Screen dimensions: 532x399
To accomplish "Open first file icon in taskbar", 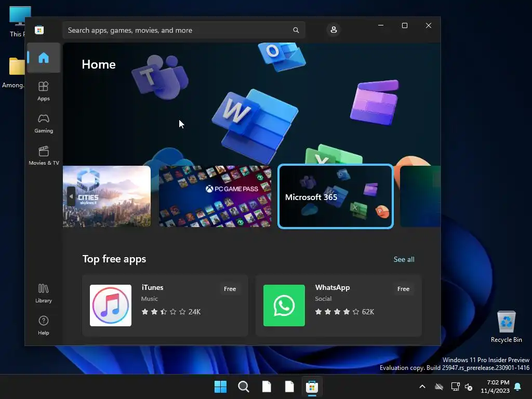I will coord(267,387).
